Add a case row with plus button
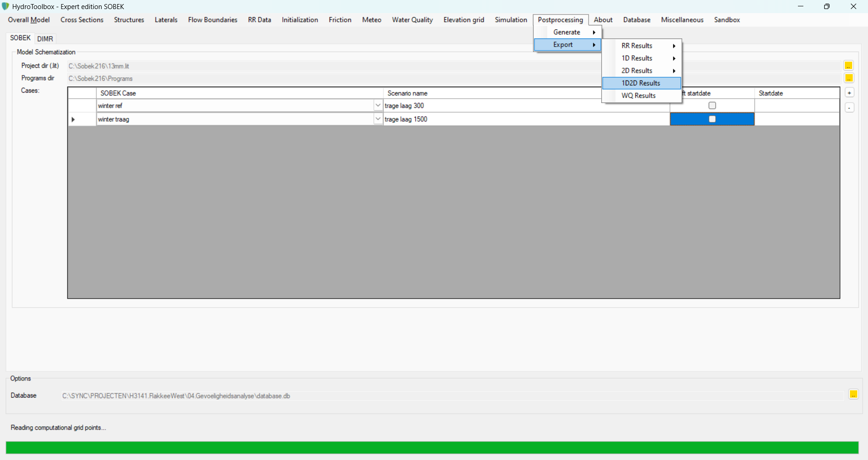868x460 pixels. click(849, 93)
